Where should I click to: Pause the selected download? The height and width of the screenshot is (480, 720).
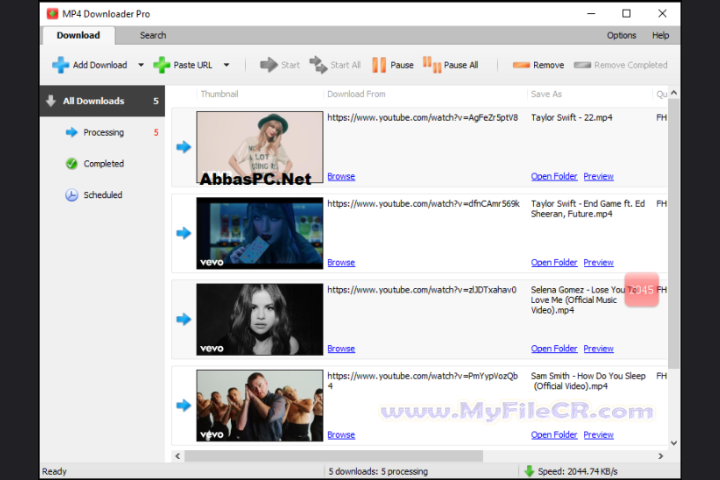[393, 65]
